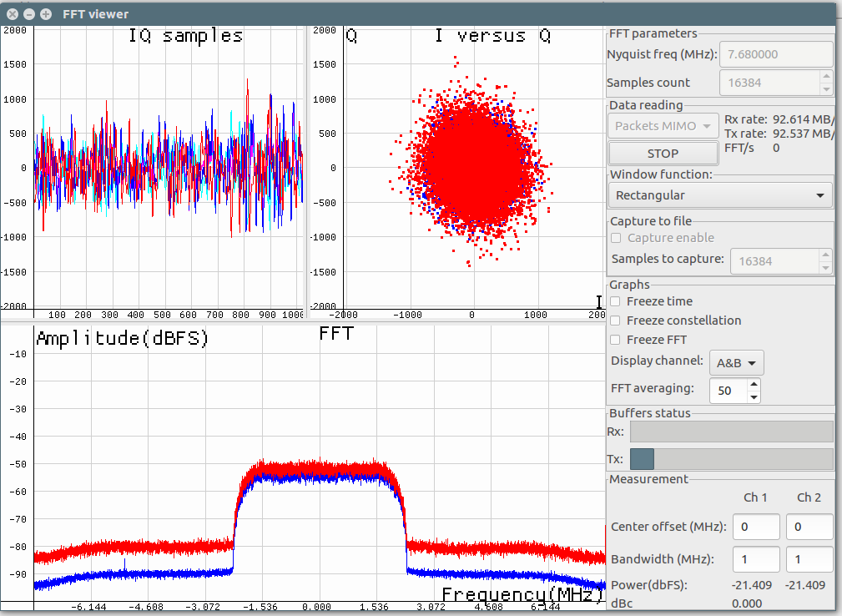Click the STOP button
This screenshot has height=616, width=842.
[x=663, y=154]
